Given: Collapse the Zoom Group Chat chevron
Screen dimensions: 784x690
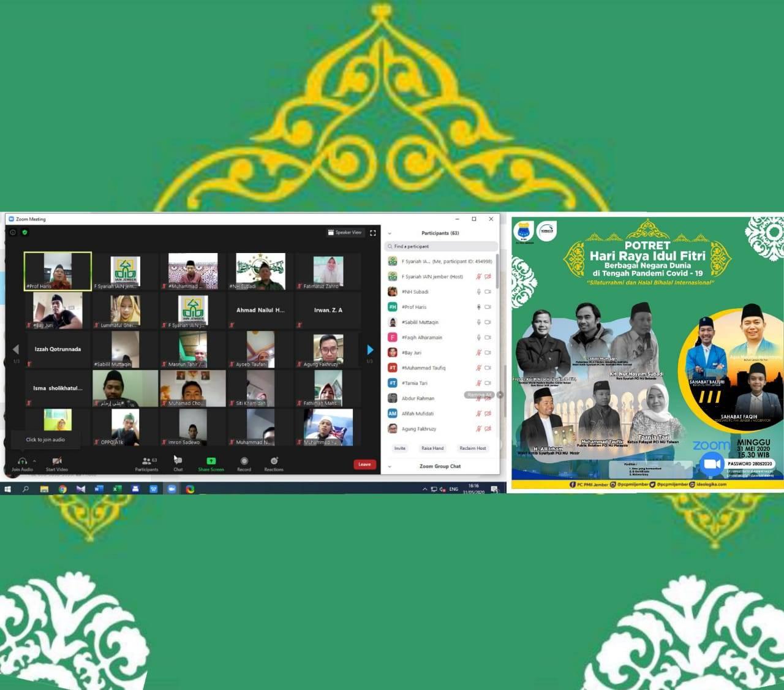Looking at the screenshot, I should pos(390,467).
